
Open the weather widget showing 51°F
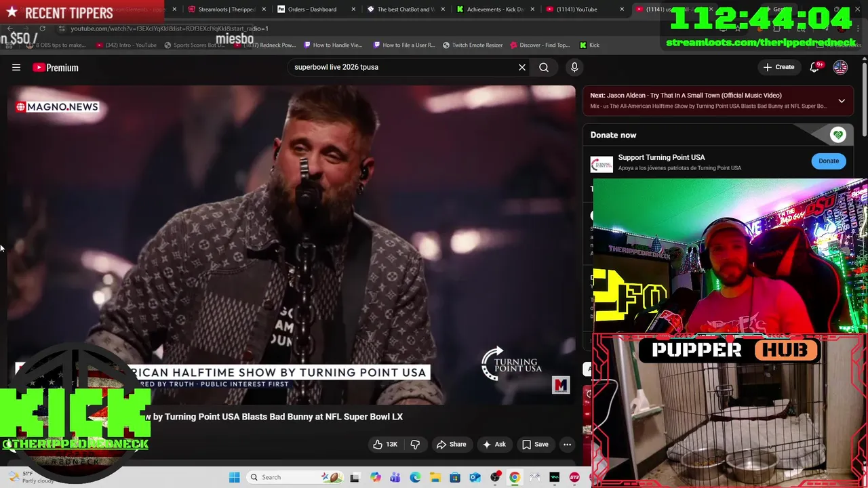tap(31, 477)
